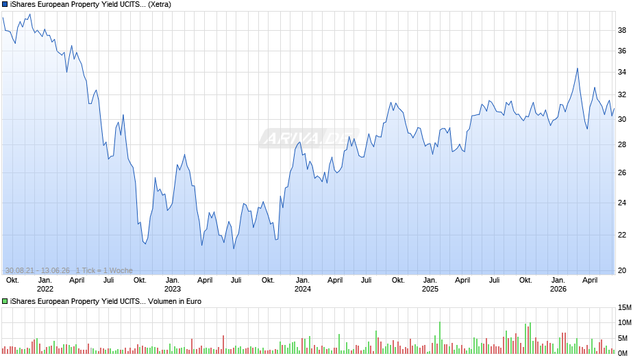Click the volume axis label 15M

[x=624, y=308]
